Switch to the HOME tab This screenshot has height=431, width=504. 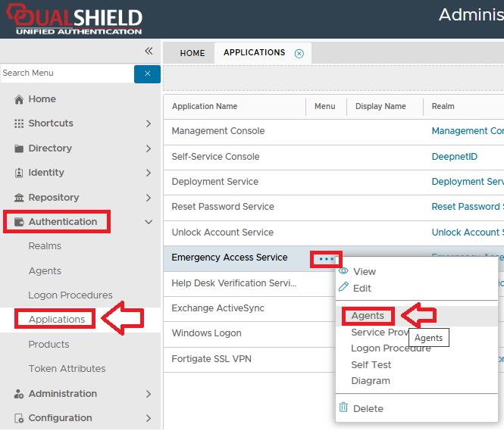click(193, 53)
